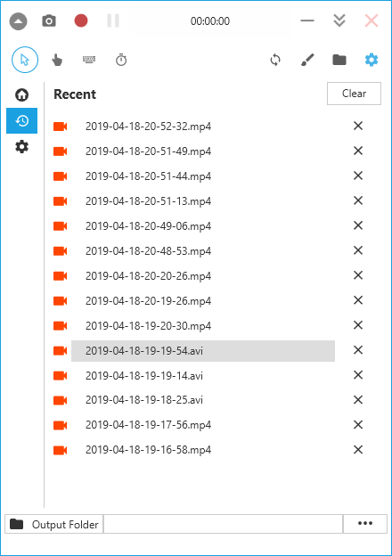Clear the recent recordings list
The width and height of the screenshot is (392, 556).
pos(354,94)
